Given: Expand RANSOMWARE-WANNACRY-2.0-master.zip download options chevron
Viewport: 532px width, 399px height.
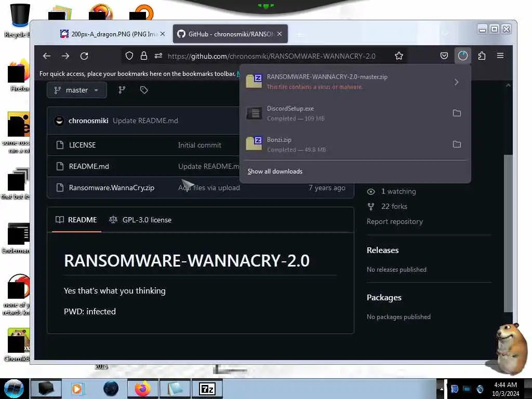Looking at the screenshot, I should click(x=456, y=82).
